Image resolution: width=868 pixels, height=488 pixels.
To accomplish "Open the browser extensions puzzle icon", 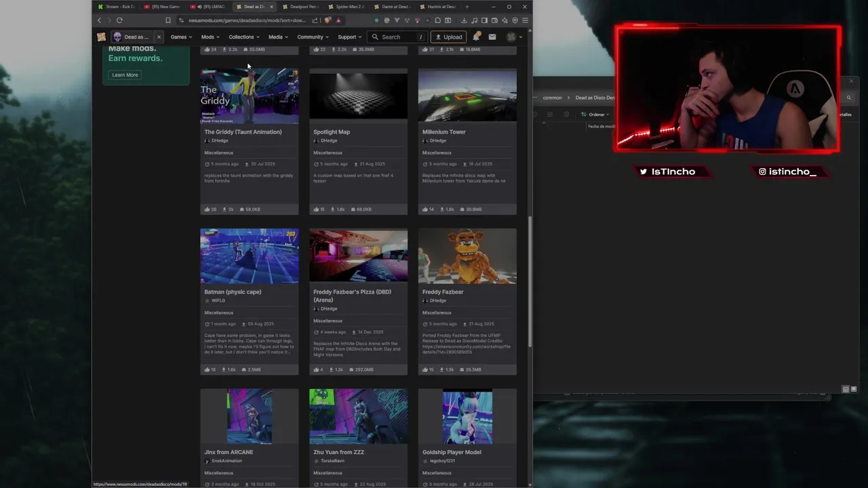I will (437, 20).
